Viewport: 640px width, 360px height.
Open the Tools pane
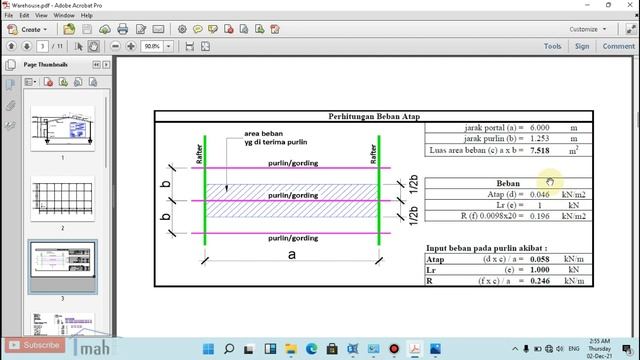click(x=552, y=46)
